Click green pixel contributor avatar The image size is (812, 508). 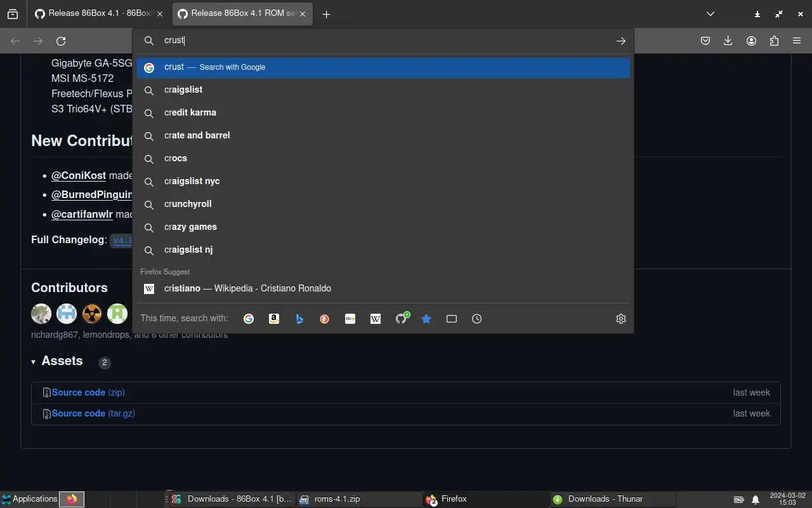117,314
